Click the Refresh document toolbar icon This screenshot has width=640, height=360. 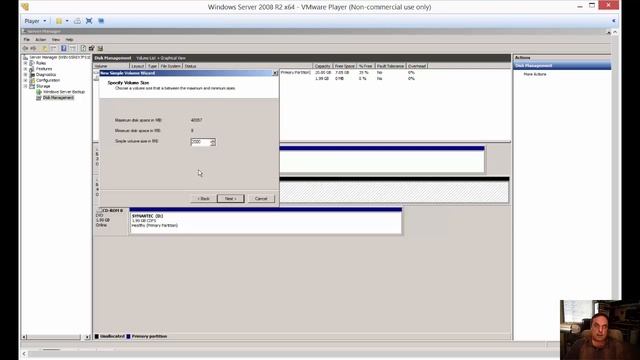(83, 48)
